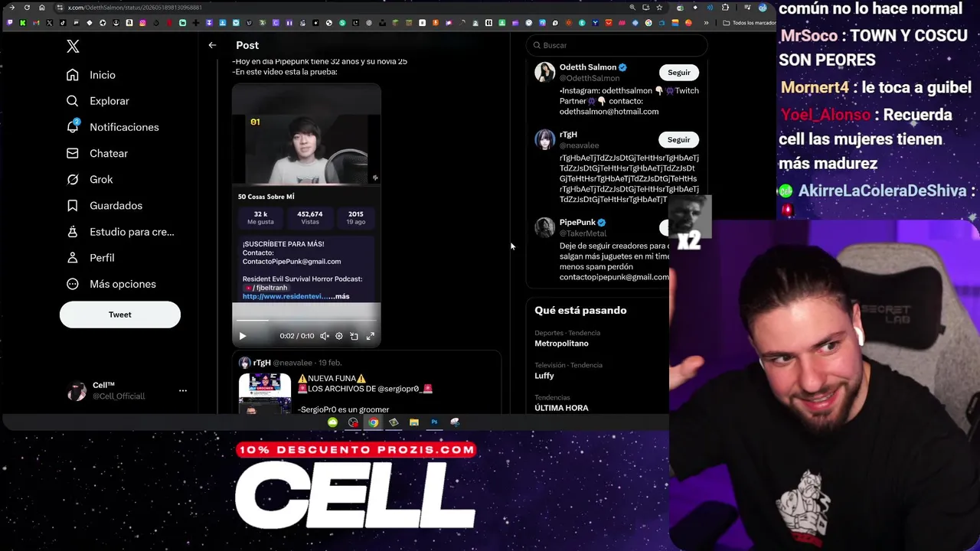Open the Instagram bookmark in the bookmarks bar
Viewport: 980px width, 551px height.
(143, 23)
